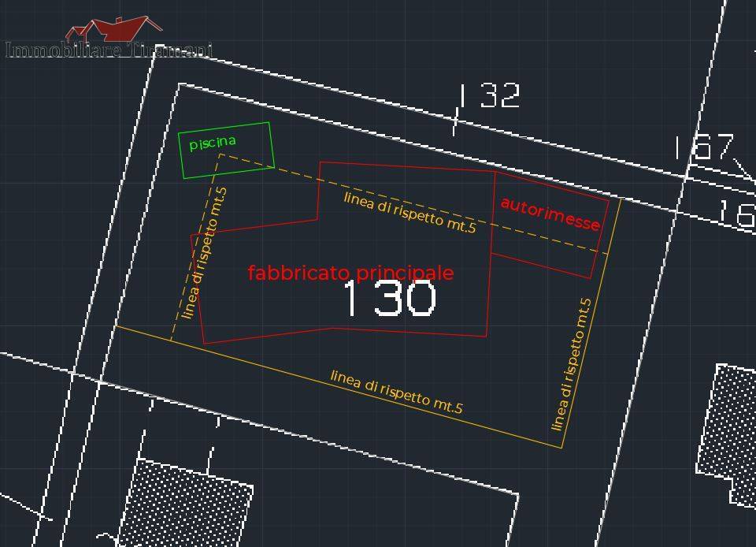This screenshot has width=756, height=547.
Task: Click the large parcel number 130
Action: (389, 300)
